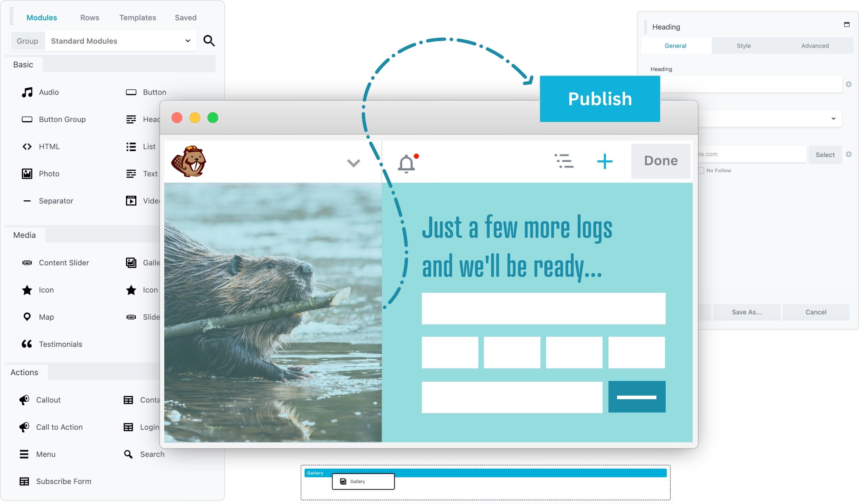The width and height of the screenshot is (859, 504).
Task: Click the Search module icon
Action: click(x=128, y=454)
